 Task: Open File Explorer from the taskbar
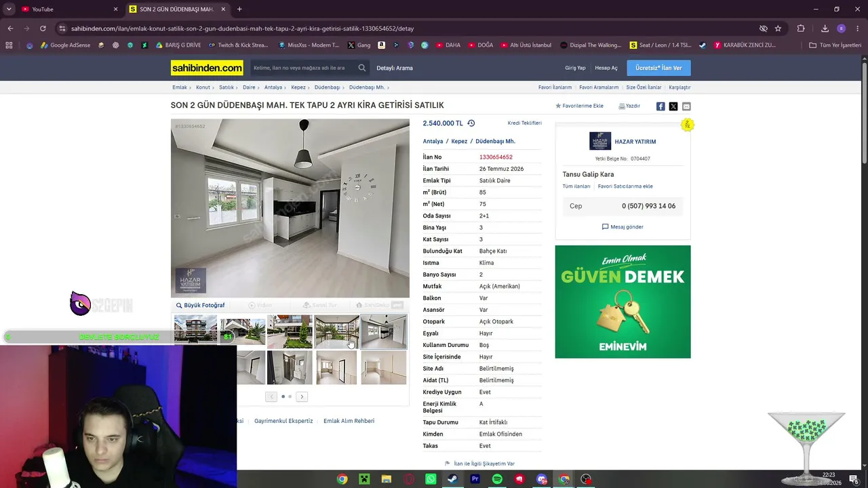[x=386, y=479]
